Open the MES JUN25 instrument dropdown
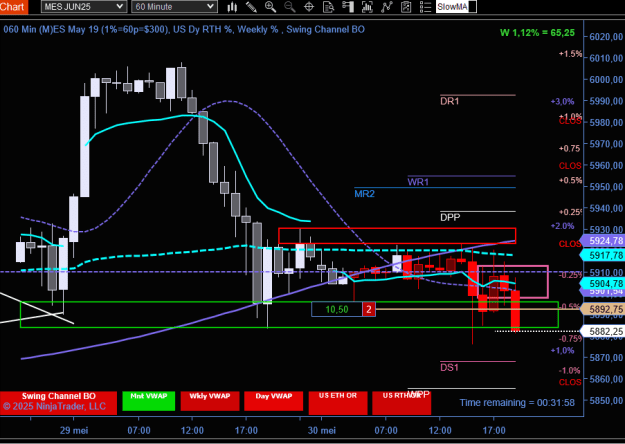625x444 pixels. (x=84, y=7)
